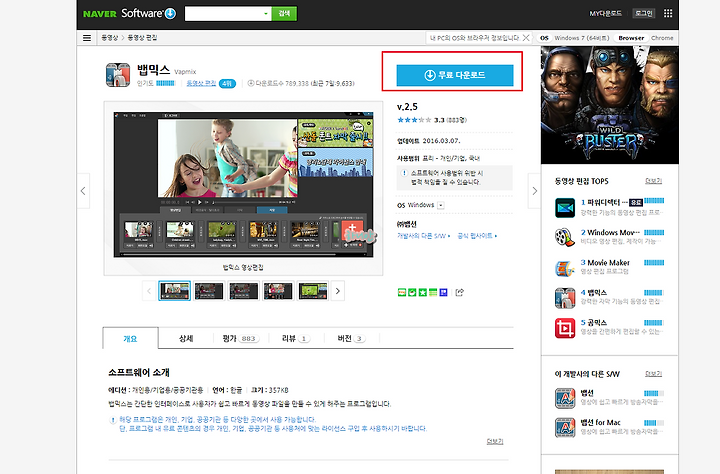Open the 뱁션 for Mac title link
Screen dimensions: 720x474
pos(600,422)
